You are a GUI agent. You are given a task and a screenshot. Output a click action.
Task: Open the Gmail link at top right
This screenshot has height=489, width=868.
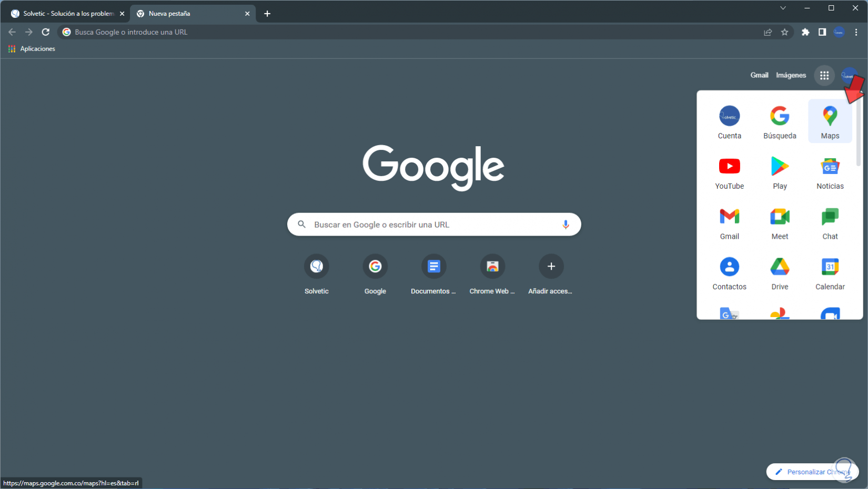coord(759,75)
